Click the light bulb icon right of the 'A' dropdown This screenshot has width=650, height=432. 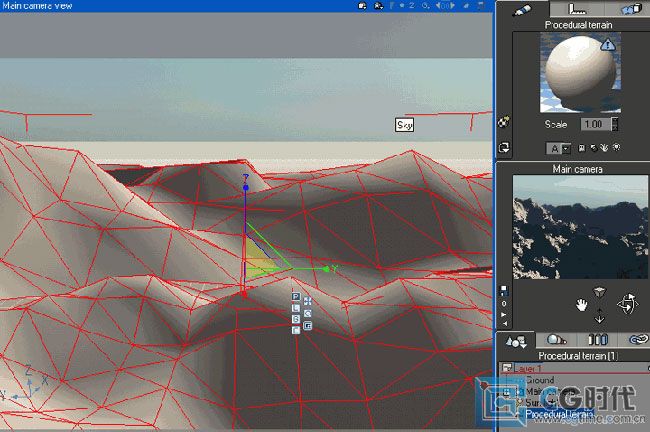tap(616, 147)
